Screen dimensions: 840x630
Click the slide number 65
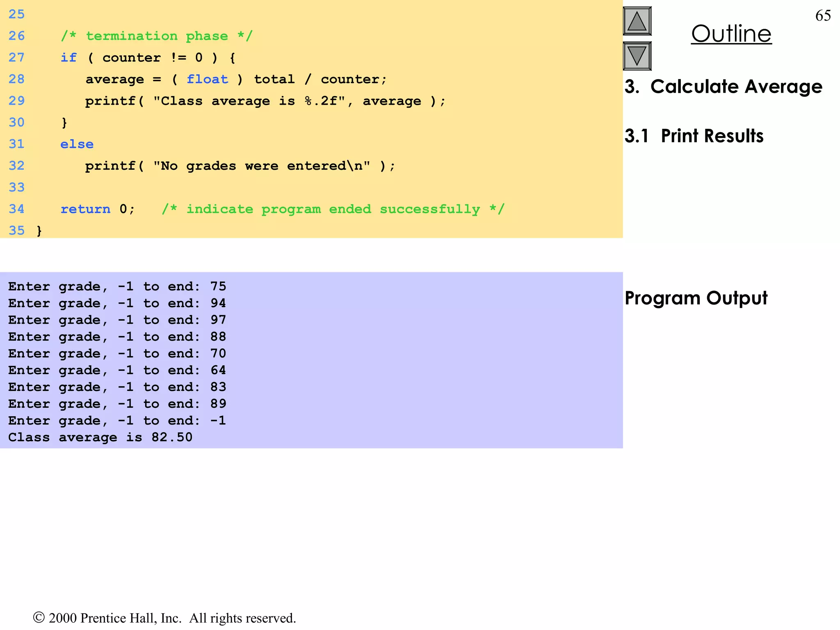click(x=823, y=16)
